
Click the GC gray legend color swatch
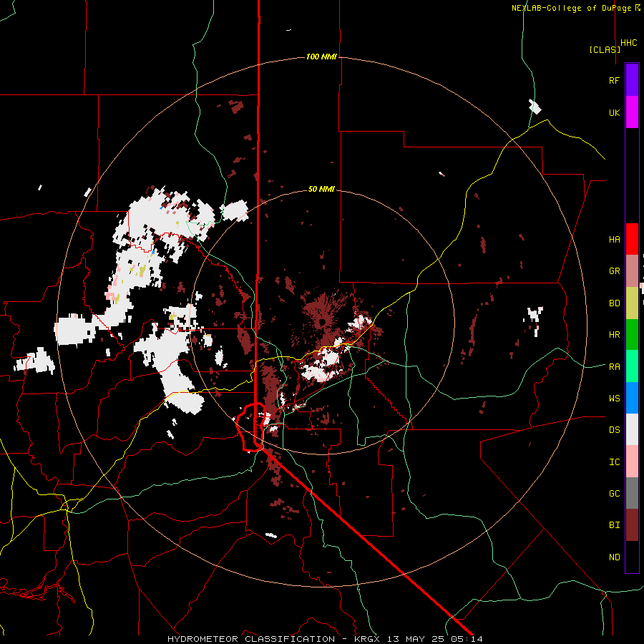[x=632, y=493]
